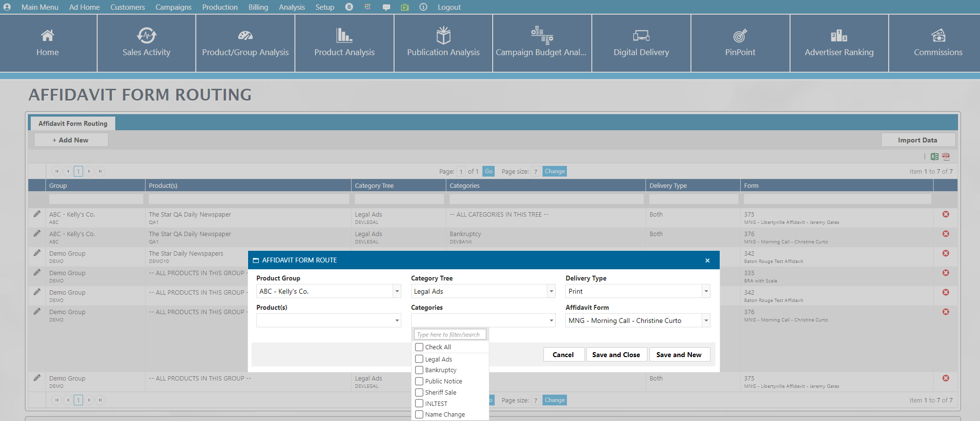Viewport: 980px width, 421px height.
Task: Delete the first routing row with red X
Action: coord(945,214)
